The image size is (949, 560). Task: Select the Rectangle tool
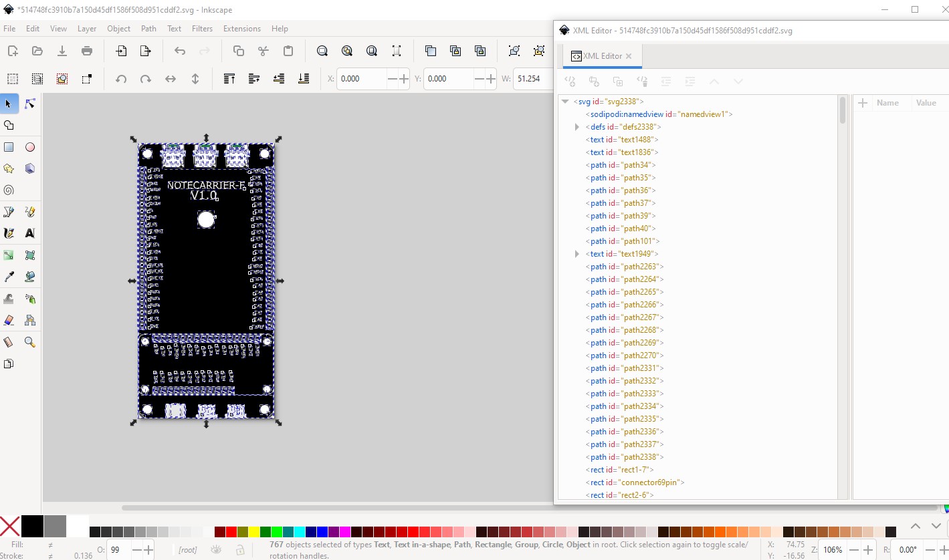click(x=9, y=147)
